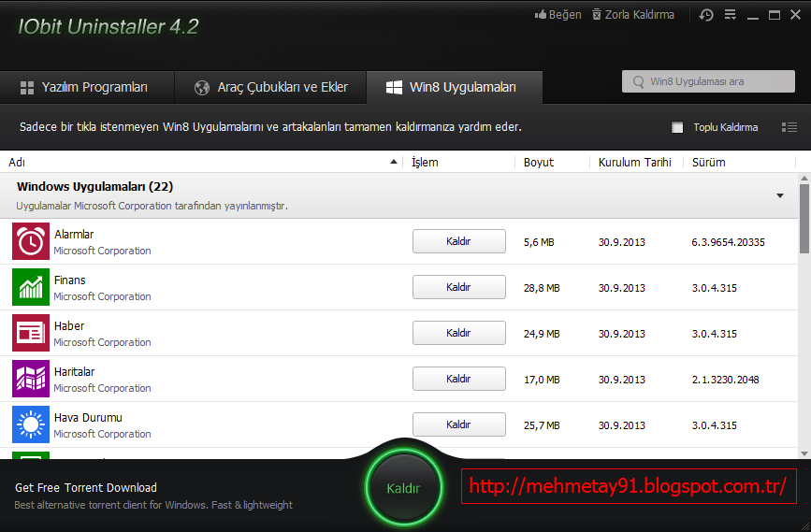811x532 pixels.
Task: Switch list view with the layout icon
Action: click(789, 127)
